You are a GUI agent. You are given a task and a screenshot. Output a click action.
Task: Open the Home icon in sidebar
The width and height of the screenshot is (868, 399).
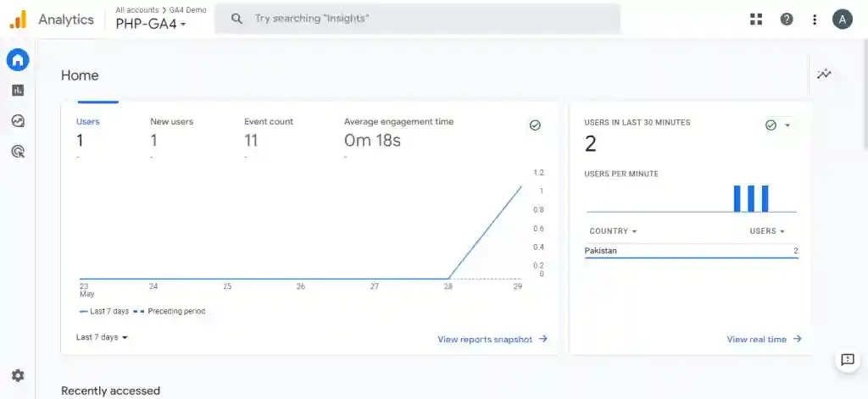click(18, 59)
